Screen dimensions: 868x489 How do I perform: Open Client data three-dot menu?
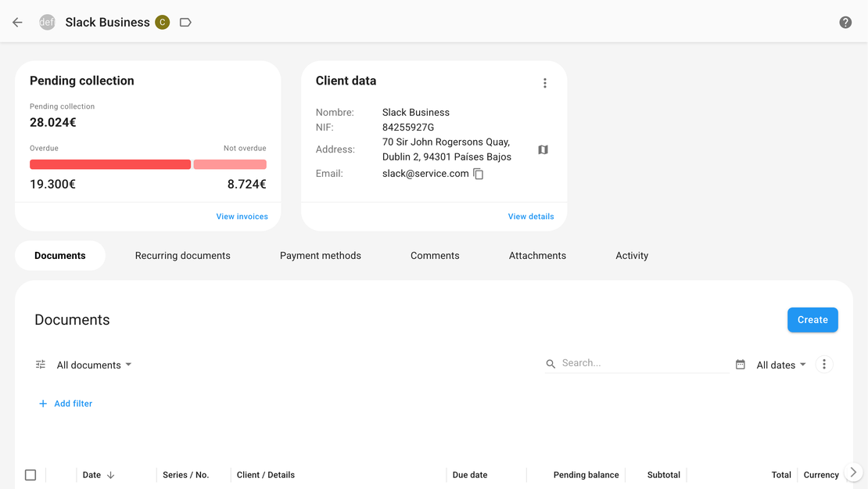click(x=545, y=83)
